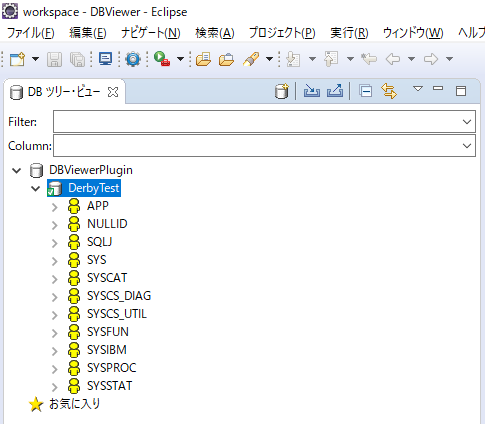Viewport: 485px width, 424px height.
Task: Click the export icon in view toolbar
Action: (x=335, y=91)
